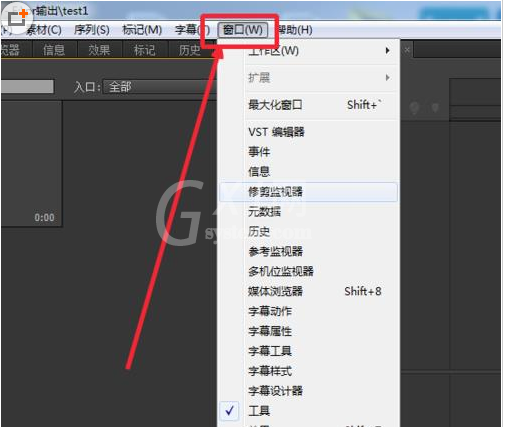Open 多机位监视器 from the menu
The height and width of the screenshot is (427, 505).
308,271
